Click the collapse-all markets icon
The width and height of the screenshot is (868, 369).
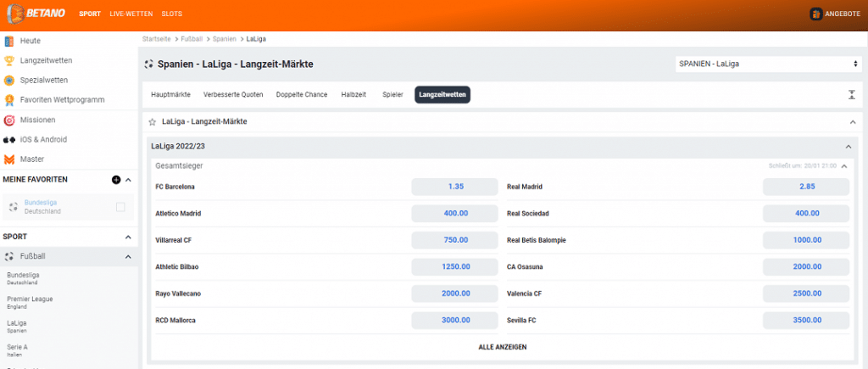tap(851, 94)
